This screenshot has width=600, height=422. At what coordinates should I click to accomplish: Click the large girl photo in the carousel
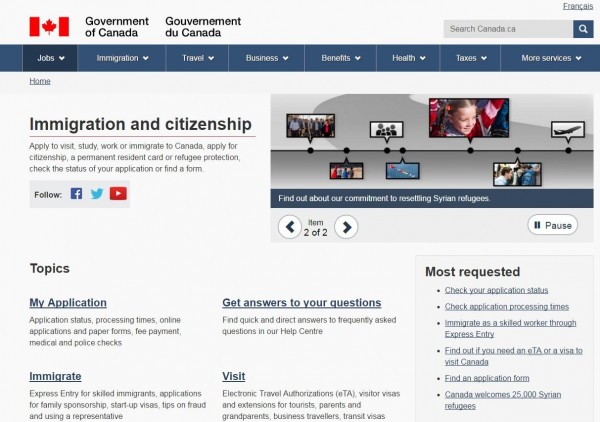click(468, 117)
